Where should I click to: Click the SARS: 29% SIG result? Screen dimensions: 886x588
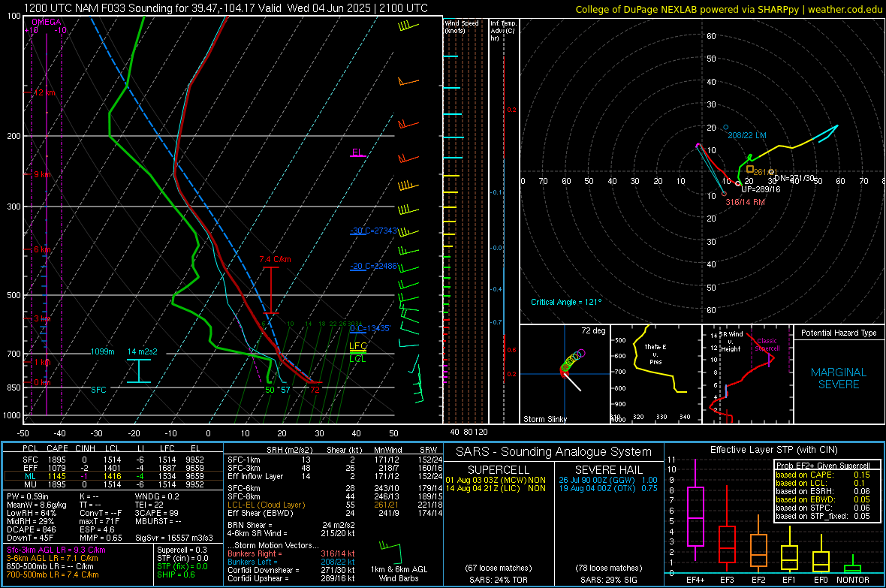[x=608, y=580]
